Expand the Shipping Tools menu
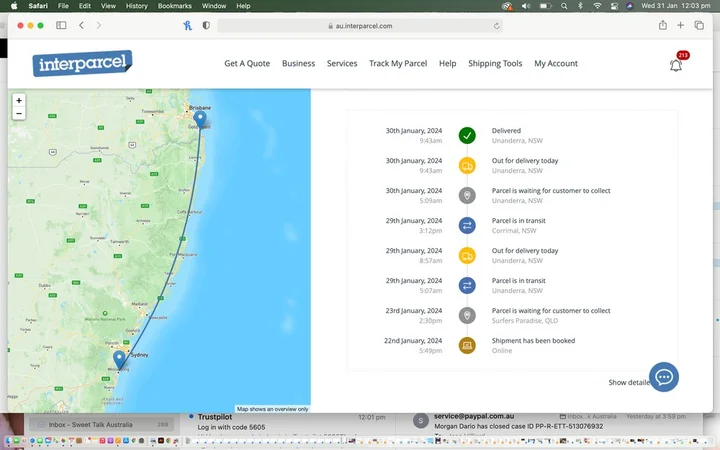Viewport: 720px width, 450px height. [x=495, y=64]
